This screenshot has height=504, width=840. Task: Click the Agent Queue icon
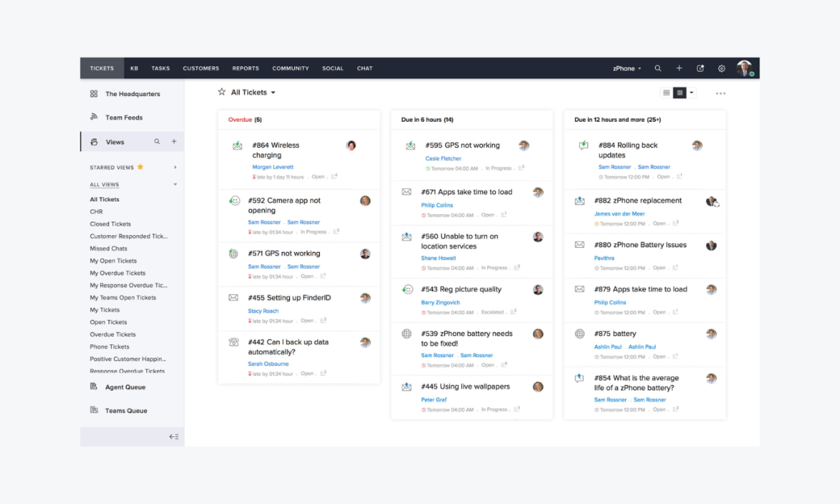click(94, 386)
